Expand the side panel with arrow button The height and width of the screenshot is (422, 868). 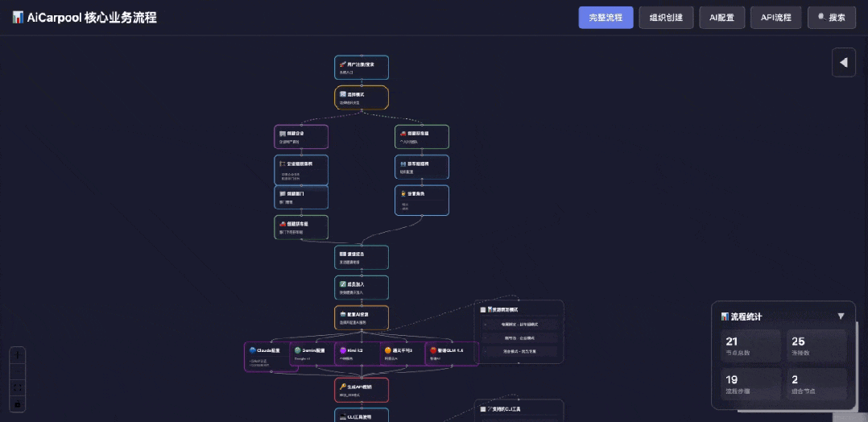click(x=844, y=63)
